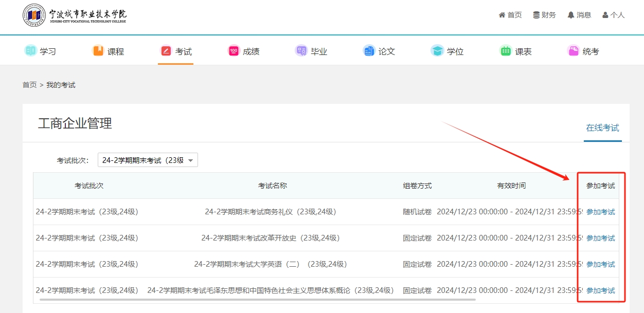Viewport: 644px width, 313px height.
Task: Select the 考试 navigation menu item
Action: click(176, 51)
